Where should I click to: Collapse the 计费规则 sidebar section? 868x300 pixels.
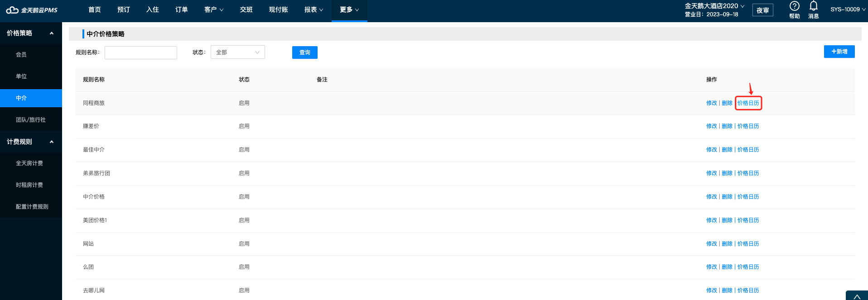(31, 142)
